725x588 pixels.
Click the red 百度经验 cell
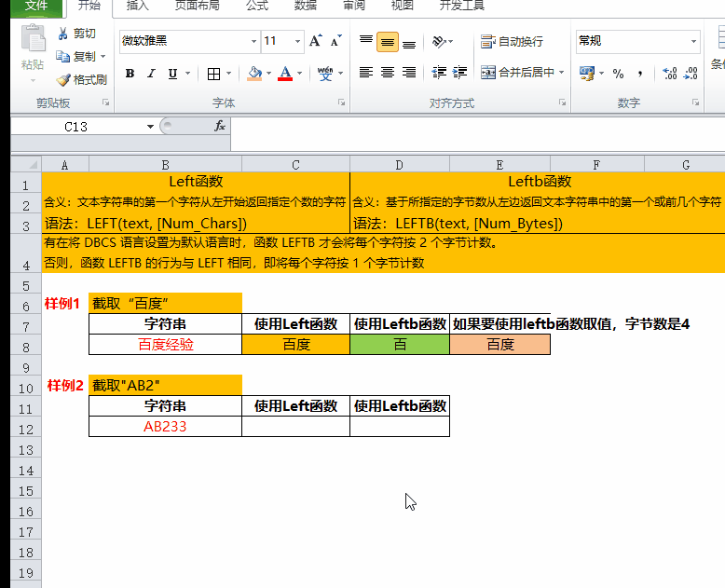165,345
